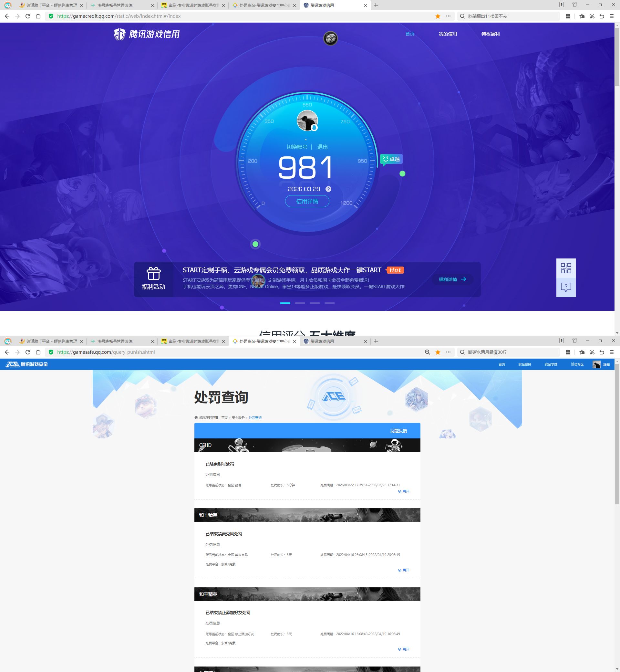Click the bookmark star in the address bar
This screenshot has width=620, height=672.
click(438, 16)
